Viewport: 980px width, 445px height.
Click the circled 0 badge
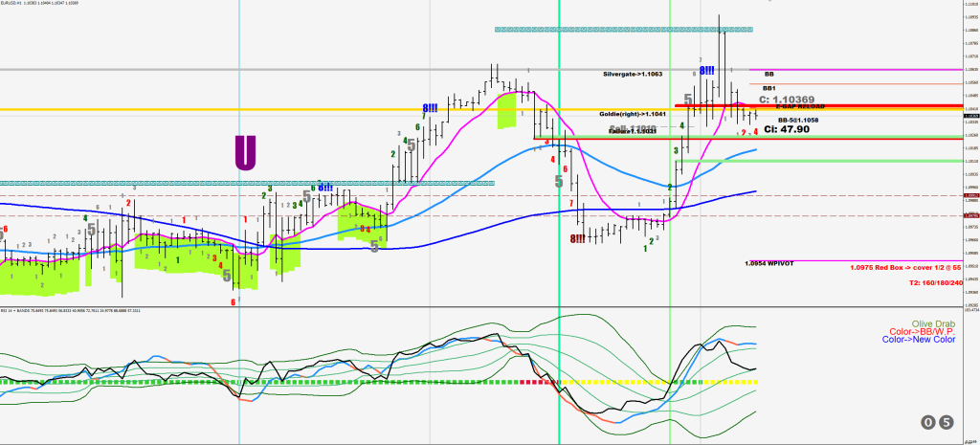927,421
